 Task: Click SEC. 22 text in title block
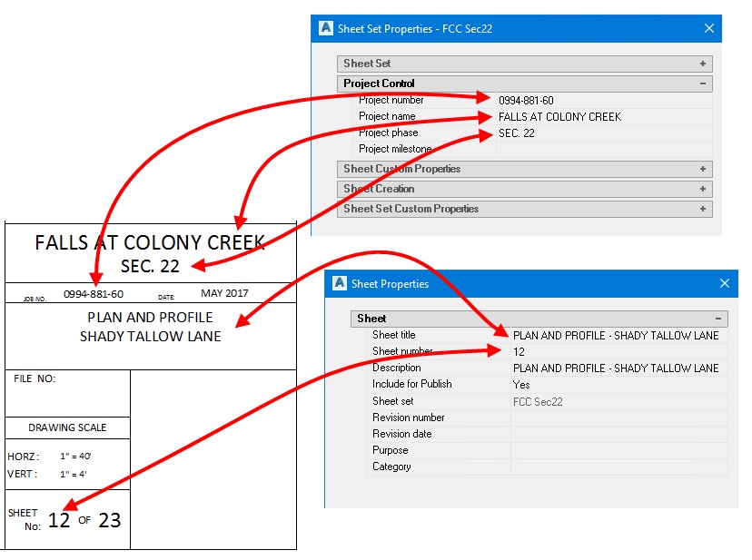point(150,266)
